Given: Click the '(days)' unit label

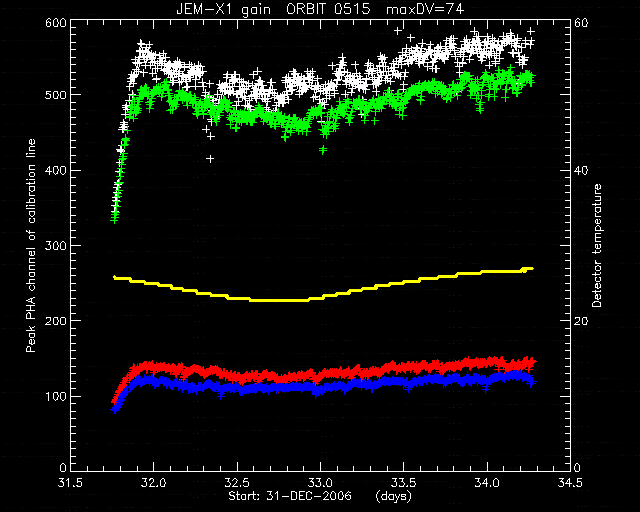Looking at the screenshot, I should pos(393,496).
